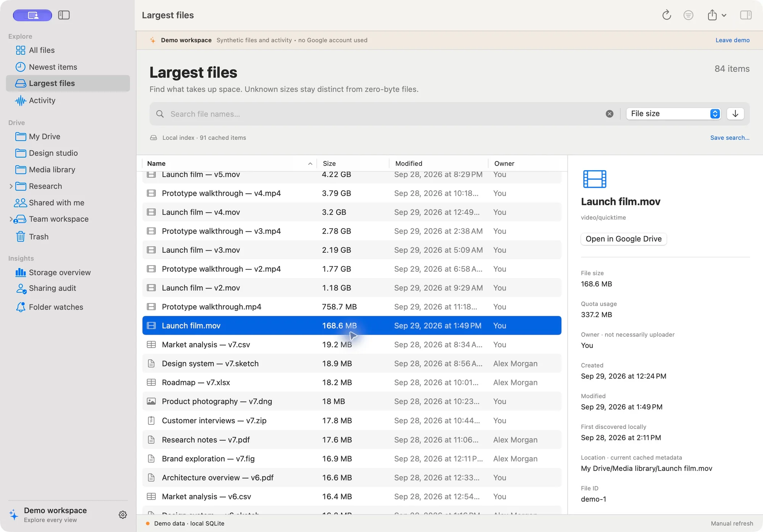Expand the Team workspace chevron
This screenshot has width=763, height=532.
tap(11, 219)
